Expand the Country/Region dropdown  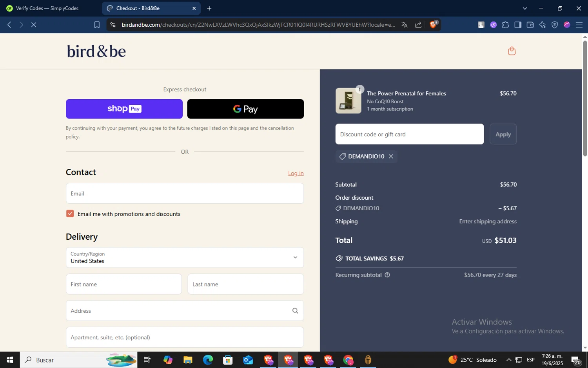[x=185, y=257]
